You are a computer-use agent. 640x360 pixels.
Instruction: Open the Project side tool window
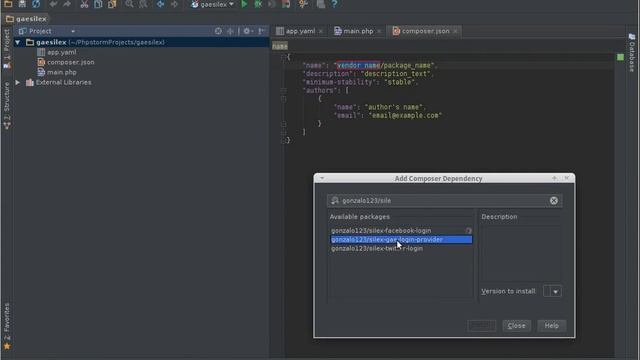(7, 49)
